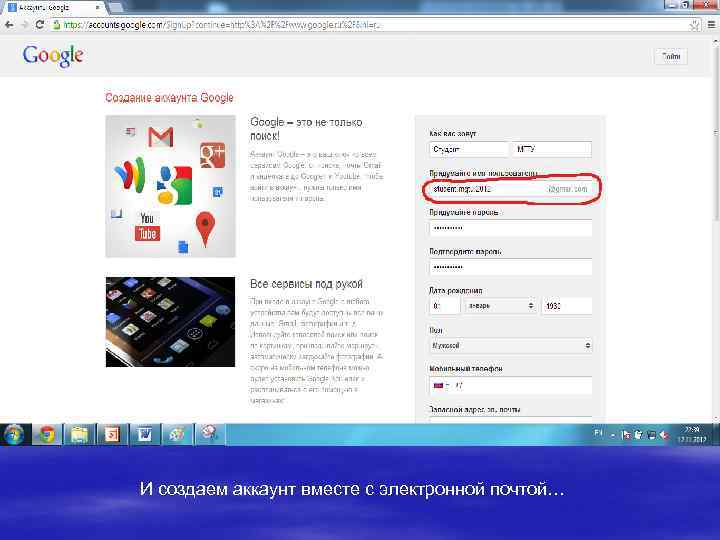
Task: Open the Windows Explorer folder on the taskbar
Action: (79, 434)
